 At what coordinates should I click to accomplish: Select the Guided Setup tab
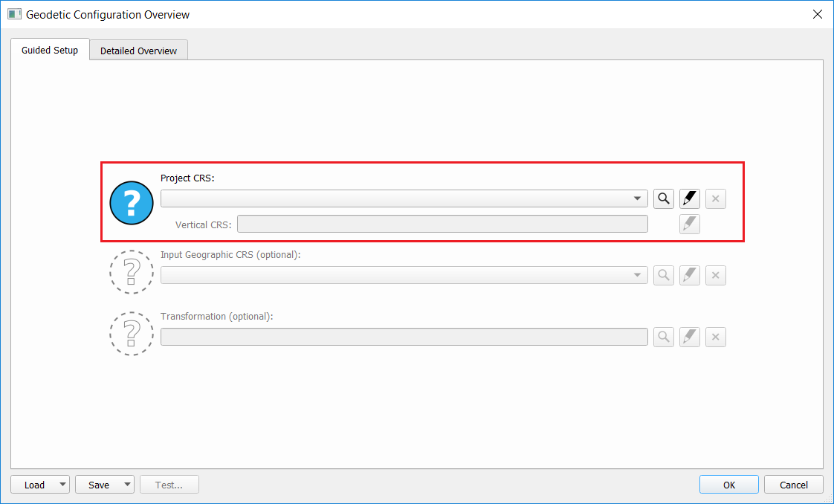tap(50, 50)
